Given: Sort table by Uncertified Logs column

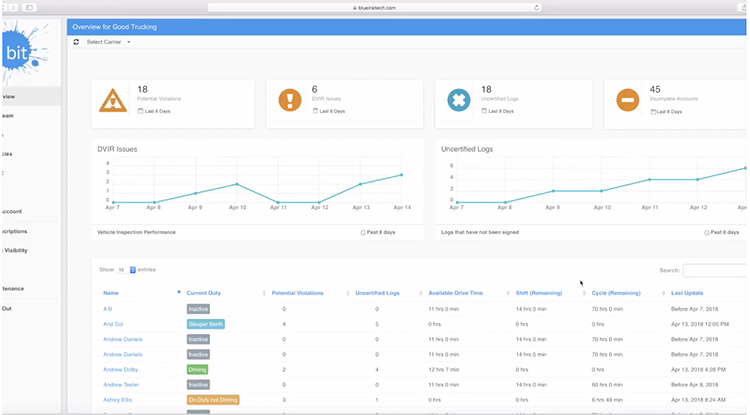Looking at the screenshot, I should (377, 293).
